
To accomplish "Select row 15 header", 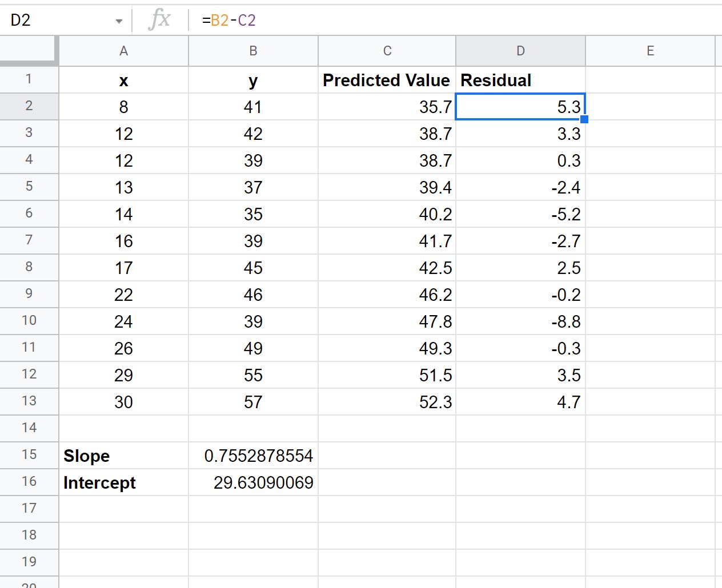I will [29, 455].
